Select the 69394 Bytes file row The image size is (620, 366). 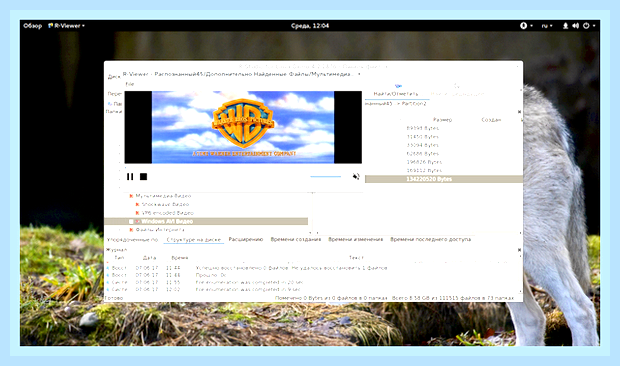tap(444, 128)
